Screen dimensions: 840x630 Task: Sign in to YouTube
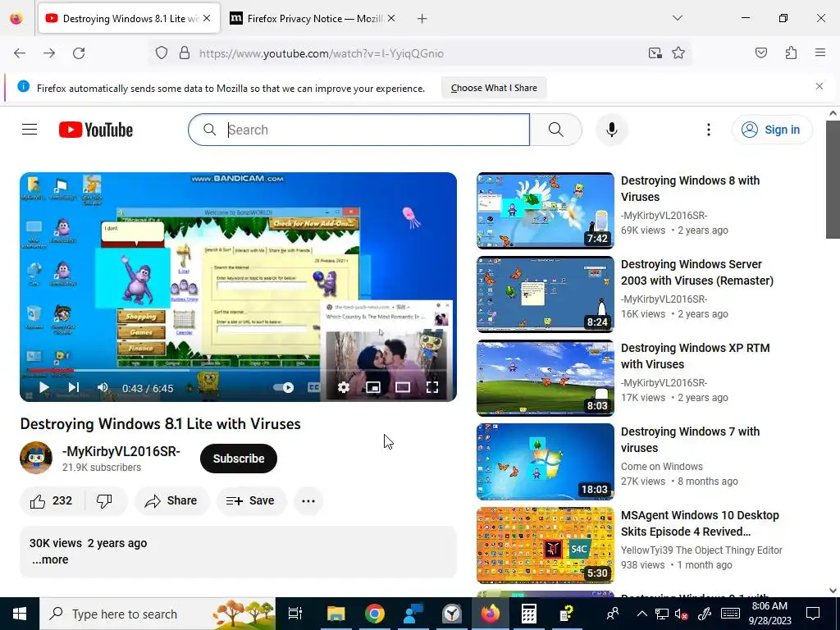(772, 130)
